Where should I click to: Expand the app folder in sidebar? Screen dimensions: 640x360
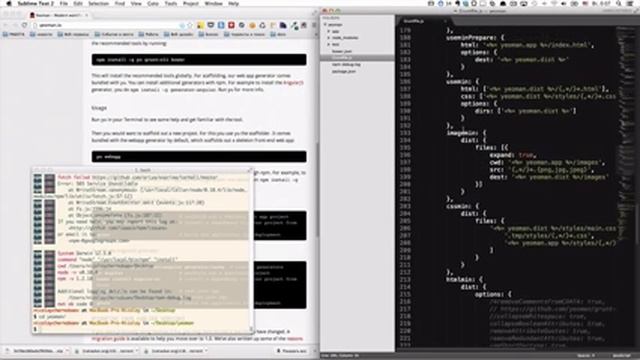click(329, 31)
